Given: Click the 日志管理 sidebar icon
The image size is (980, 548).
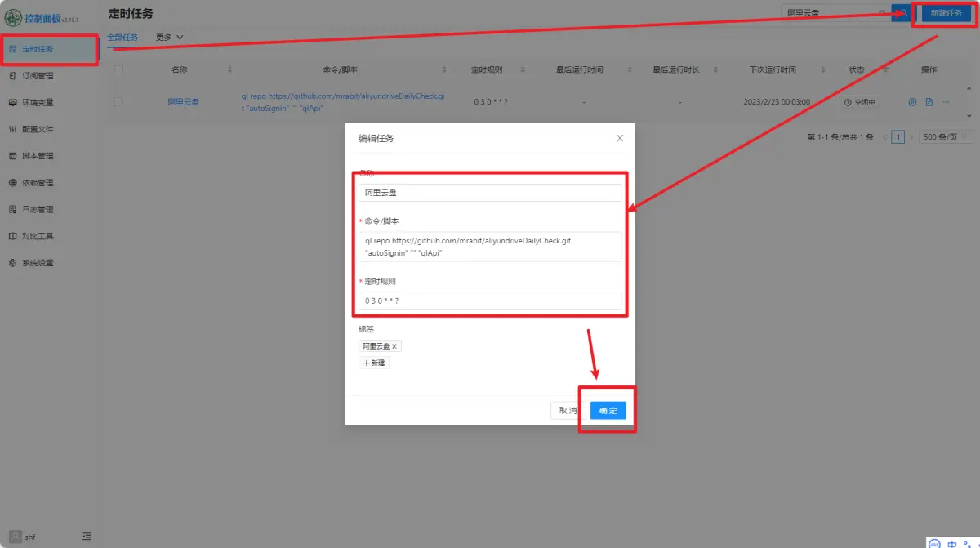Looking at the screenshot, I should point(13,210).
